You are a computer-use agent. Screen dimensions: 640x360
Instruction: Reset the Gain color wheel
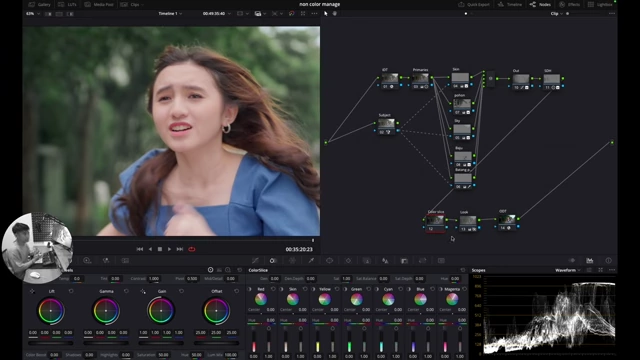point(181,291)
